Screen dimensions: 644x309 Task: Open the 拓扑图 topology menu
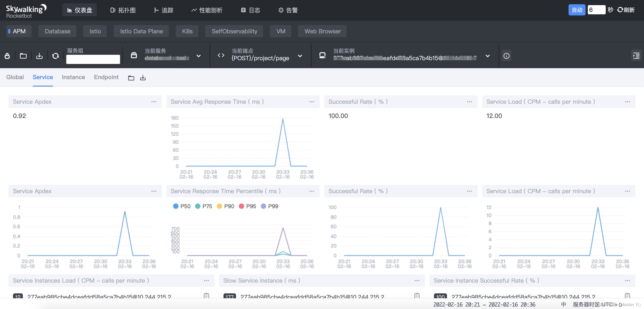click(x=123, y=10)
